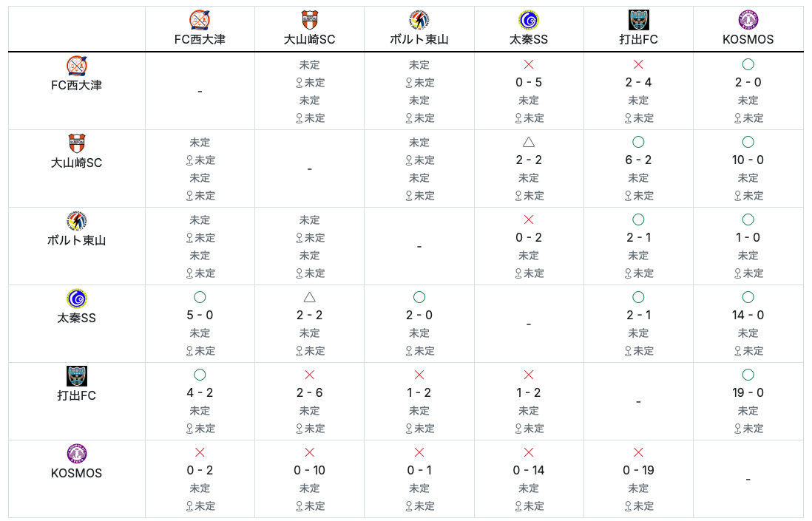Open the 19 - 0 match score
The height and width of the screenshot is (521, 812).
(748, 392)
